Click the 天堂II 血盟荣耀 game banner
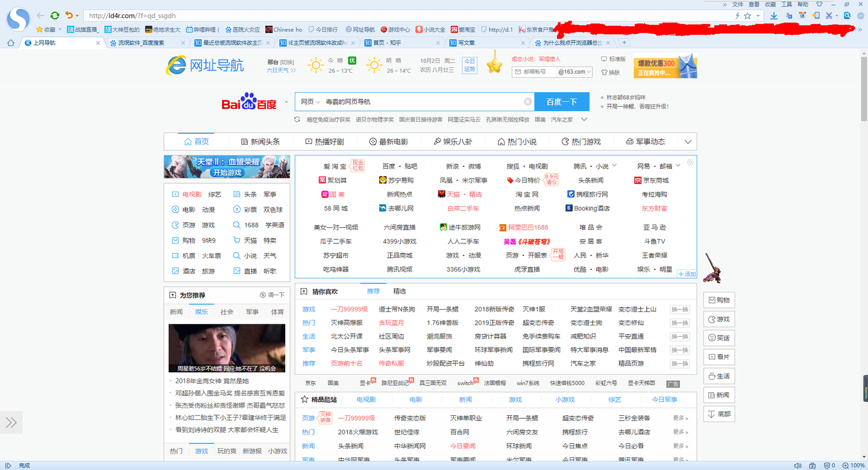The width and height of the screenshot is (868, 470). click(227, 167)
